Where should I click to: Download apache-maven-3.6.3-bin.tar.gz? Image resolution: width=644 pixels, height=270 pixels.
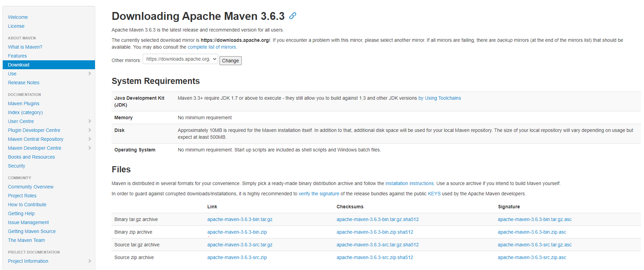tap(240, 219)
